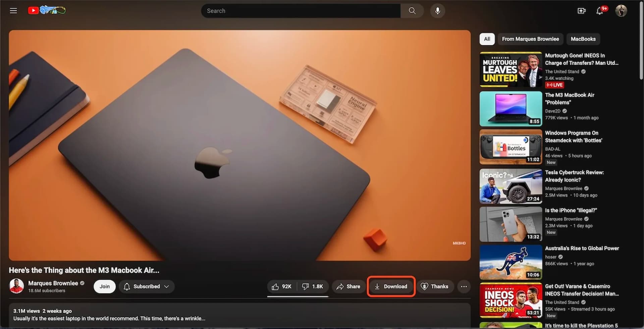Open notifications via the bell icon
The width and height of the screenshot is (644, 329).
point(600,10)
